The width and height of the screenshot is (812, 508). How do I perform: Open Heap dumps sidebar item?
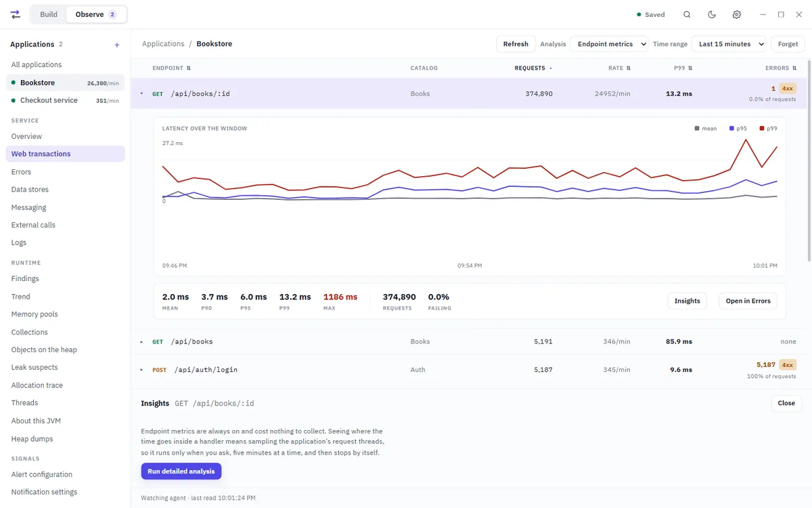click(x=65, y=439)
